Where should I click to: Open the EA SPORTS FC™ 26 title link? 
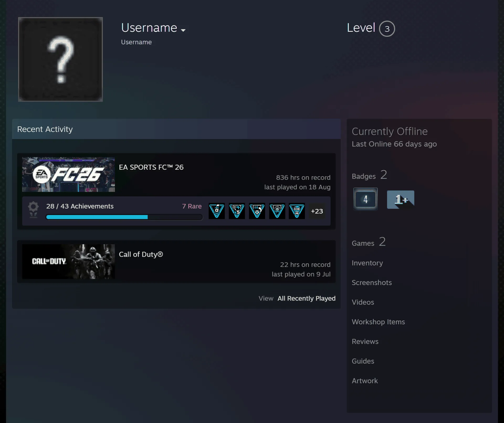[151, 167]
